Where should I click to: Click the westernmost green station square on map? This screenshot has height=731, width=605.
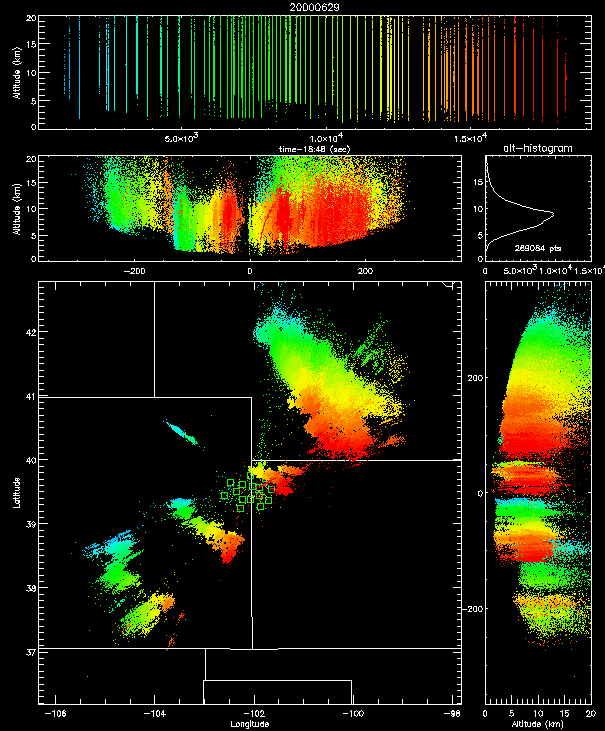tap(224, 496)
